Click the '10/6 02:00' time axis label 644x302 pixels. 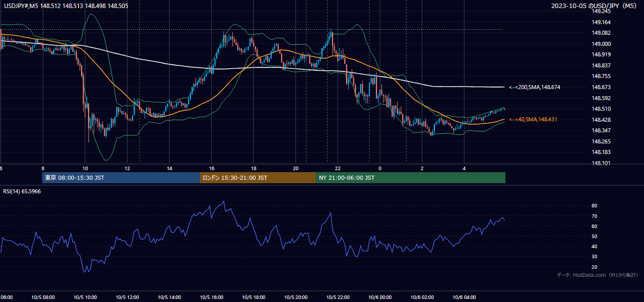[x=422, y=297]
